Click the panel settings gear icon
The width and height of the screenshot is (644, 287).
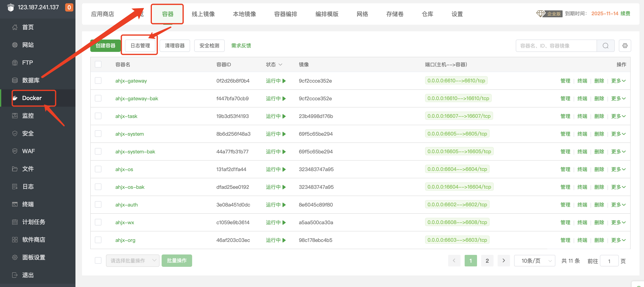15,257
